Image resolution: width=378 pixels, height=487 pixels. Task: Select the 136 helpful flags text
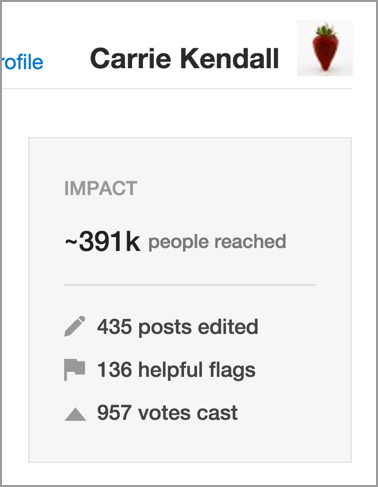click(176, 370)
